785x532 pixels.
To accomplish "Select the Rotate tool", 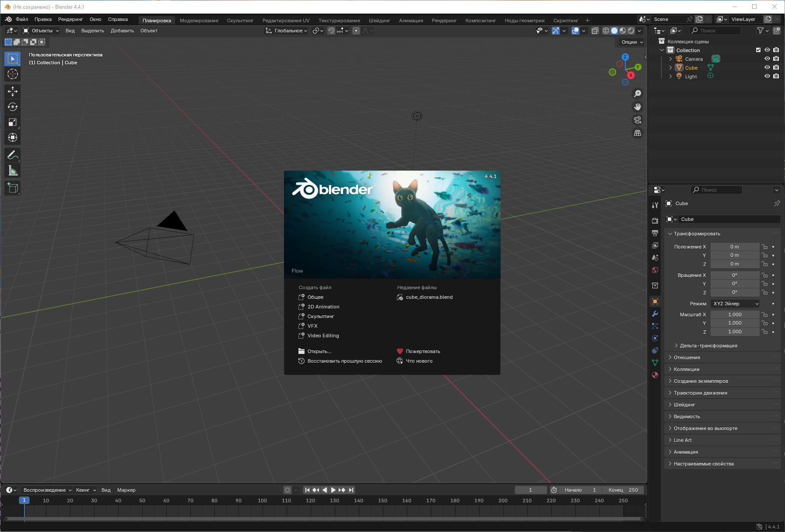I will pos(13,107).
